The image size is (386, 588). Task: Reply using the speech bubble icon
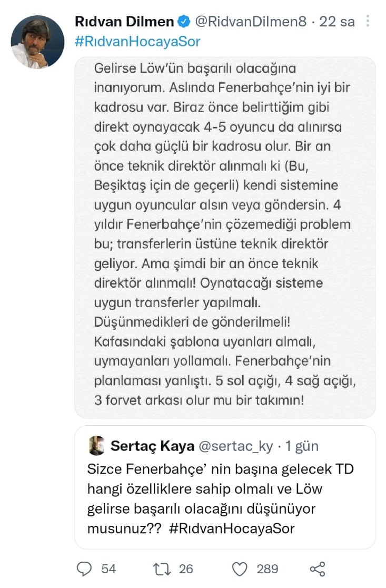point(85,569)
